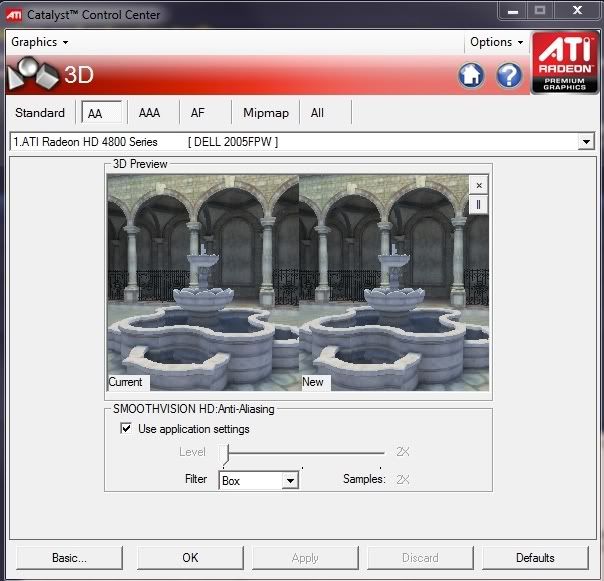Open the Graphics dropdown menu

pyautogui.click(x=40, y=42)
